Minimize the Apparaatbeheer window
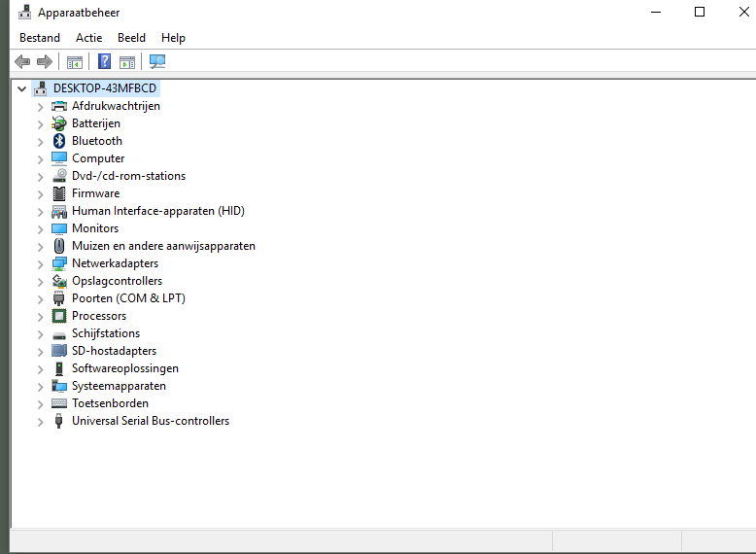Image resolution: width=756 pixels, height=554 pixels. click(x=656, y=12)
